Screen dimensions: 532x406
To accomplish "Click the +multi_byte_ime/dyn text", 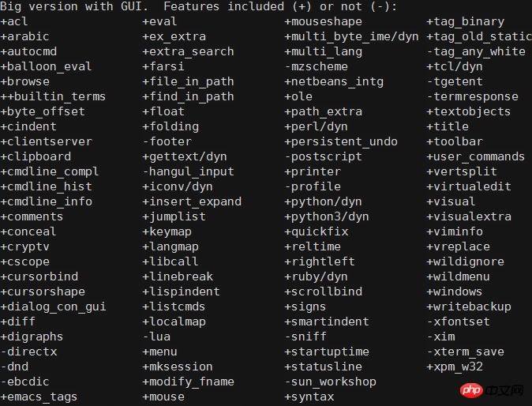I will click(x=351, y=36).
